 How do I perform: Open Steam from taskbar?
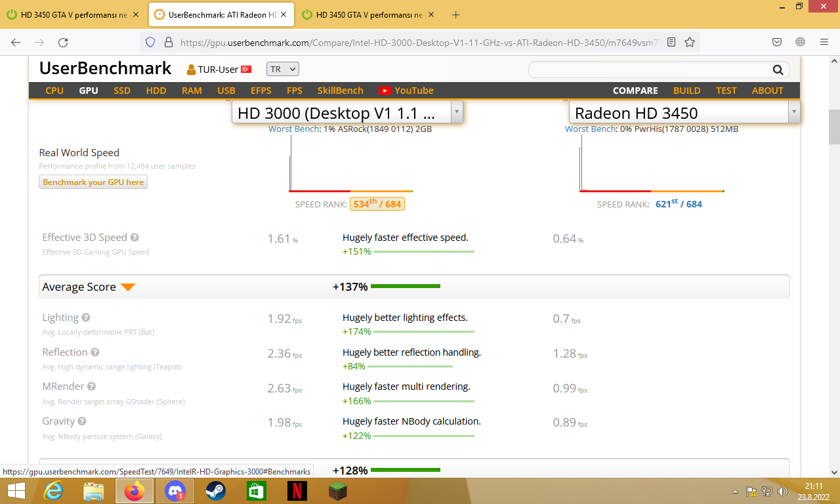(216, 490)
